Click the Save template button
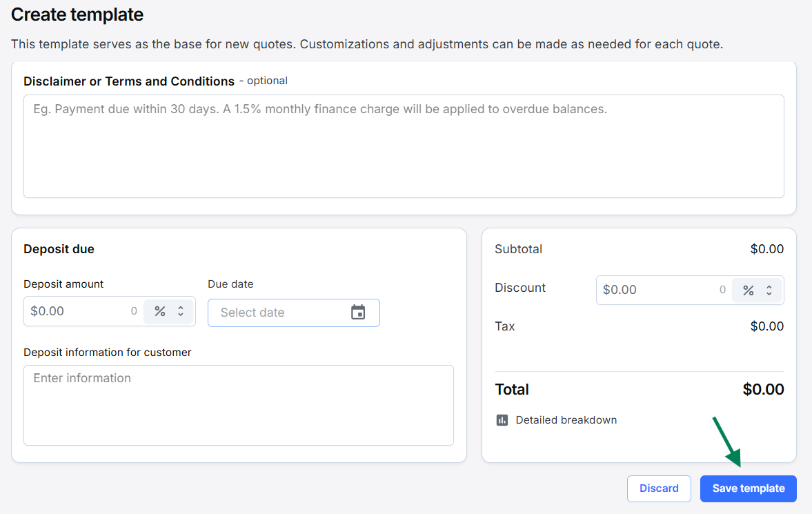Screen dimensions: 812x514 [x=748, y=488]
